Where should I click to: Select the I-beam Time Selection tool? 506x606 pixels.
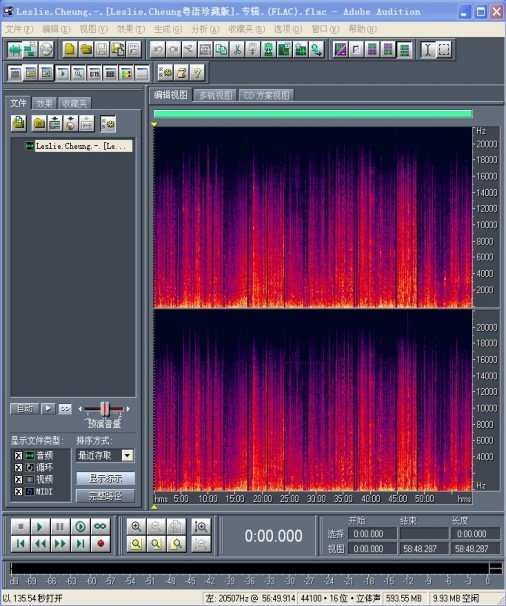(428, 49)
